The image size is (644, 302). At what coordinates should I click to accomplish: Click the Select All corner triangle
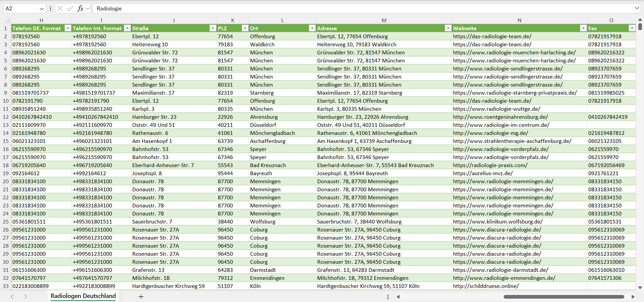click(7, 20)
